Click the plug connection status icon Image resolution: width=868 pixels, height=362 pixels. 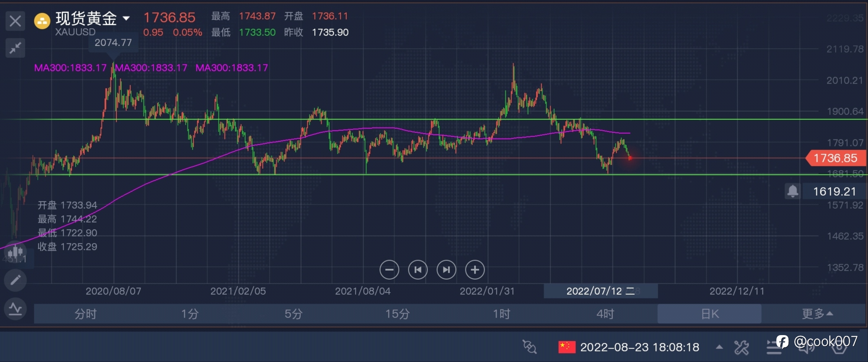[529, 347]
